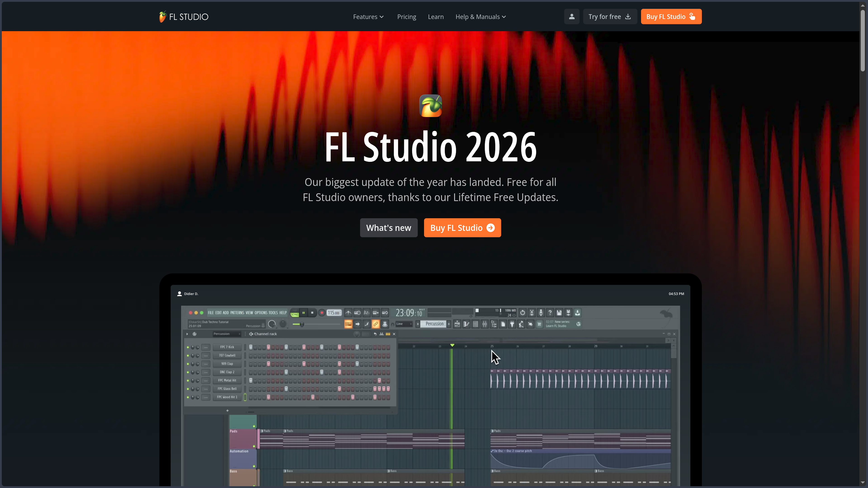
Task: Click the song position slider handle
Action: [x=302, y=324]
